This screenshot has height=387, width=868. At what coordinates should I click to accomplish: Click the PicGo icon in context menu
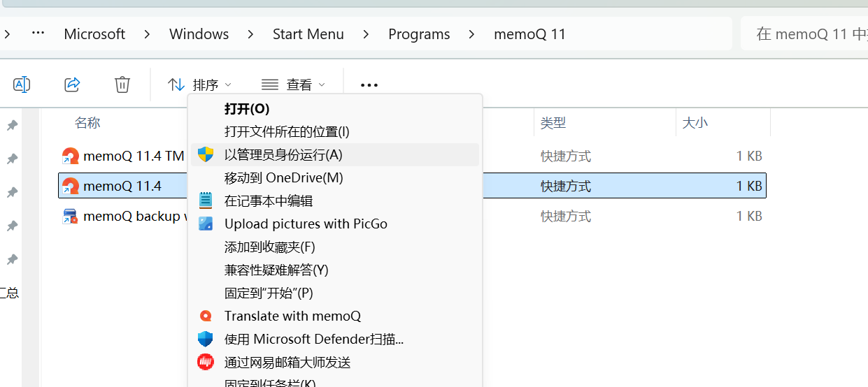pyautogui.click(x=206, y=224)
